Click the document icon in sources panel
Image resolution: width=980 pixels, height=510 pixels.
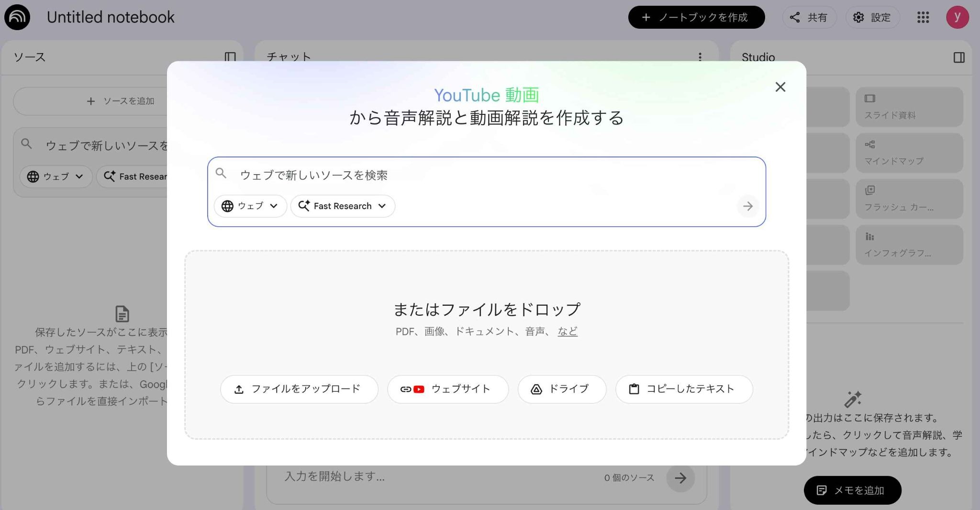point(122,314)
